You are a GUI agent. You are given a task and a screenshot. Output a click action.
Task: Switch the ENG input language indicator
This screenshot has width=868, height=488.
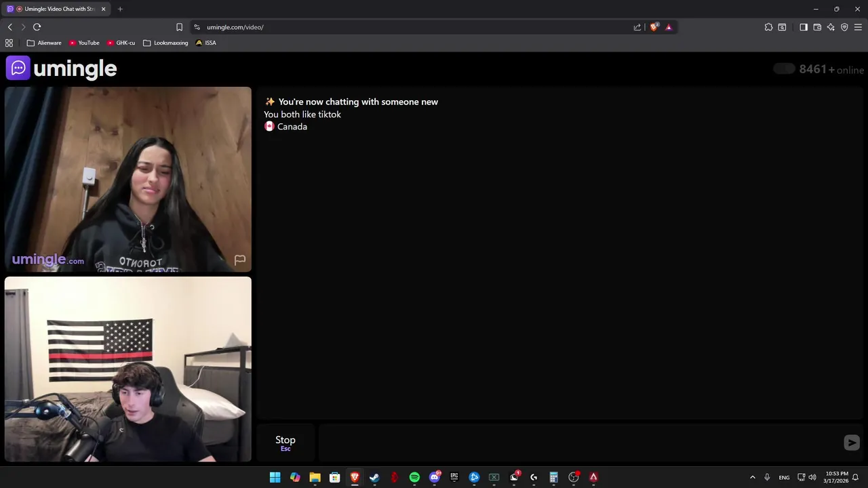click(784, 477)
